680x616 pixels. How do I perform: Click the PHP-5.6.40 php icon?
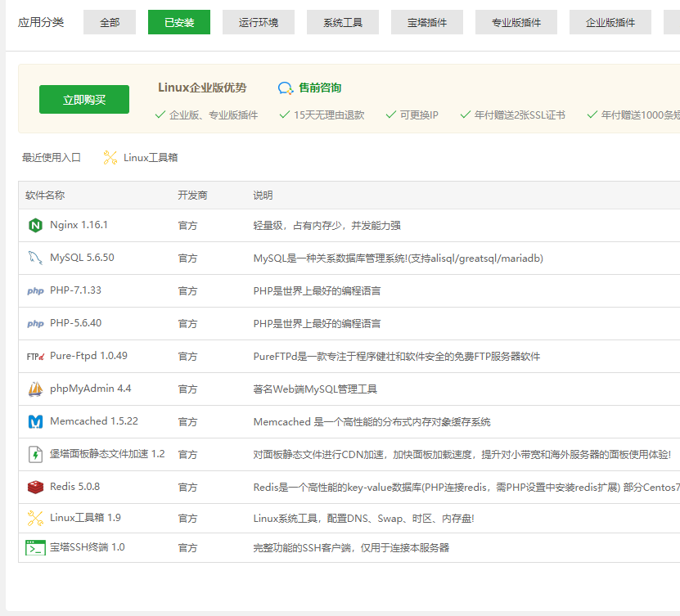pos(35,323)
